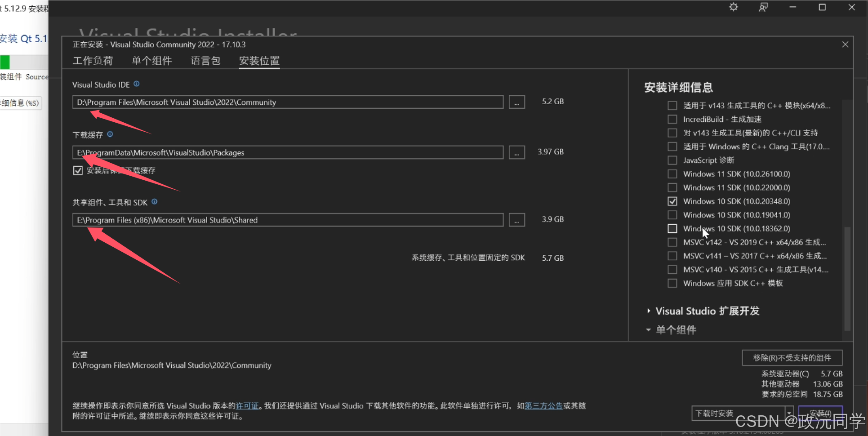
Task: Click the info icon next to 下载缓存
Action: pos(110,134)
